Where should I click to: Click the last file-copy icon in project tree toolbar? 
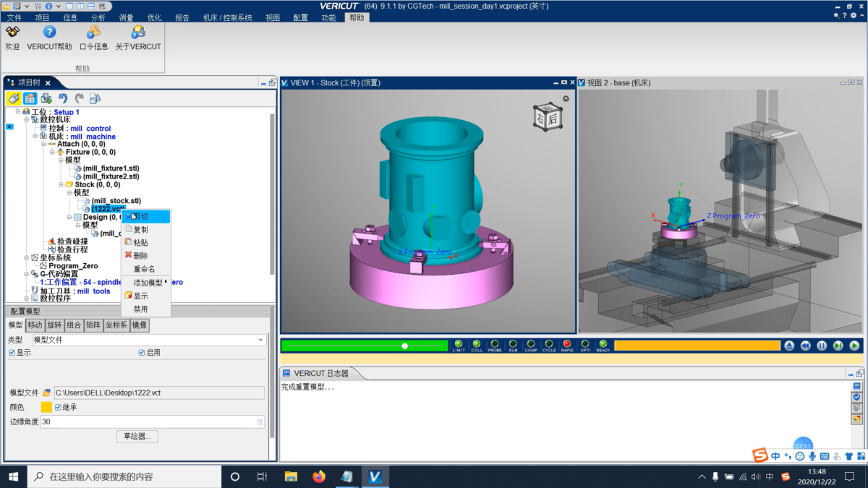click(x=95, y=98)
